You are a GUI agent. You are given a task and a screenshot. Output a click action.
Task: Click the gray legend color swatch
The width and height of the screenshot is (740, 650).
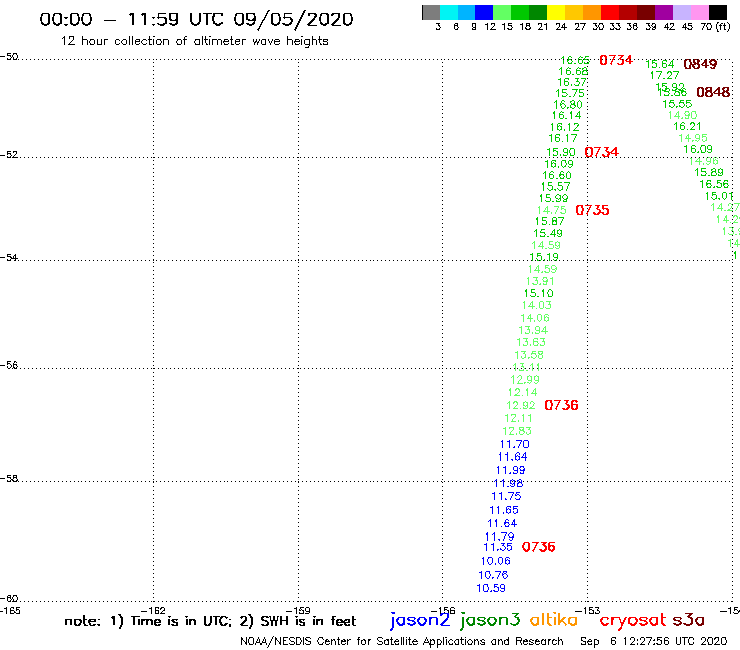click(x=431, y=13)
